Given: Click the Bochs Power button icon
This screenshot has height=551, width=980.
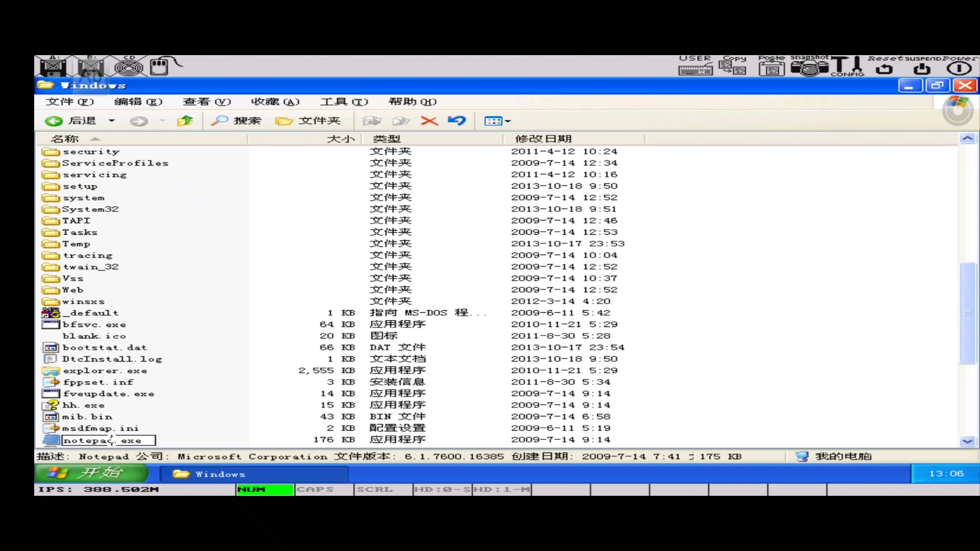Looking at the screenshot, I should (x=959, y=66).
